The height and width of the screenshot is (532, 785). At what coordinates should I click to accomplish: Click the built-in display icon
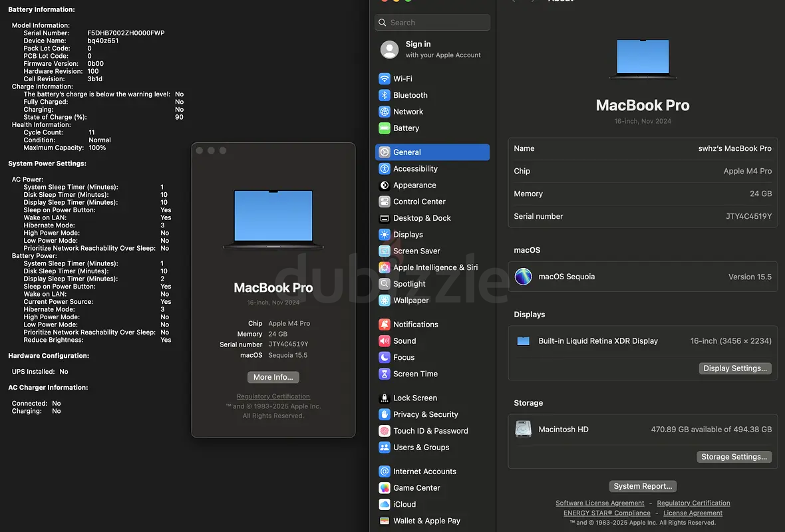(x=523, y=341)
